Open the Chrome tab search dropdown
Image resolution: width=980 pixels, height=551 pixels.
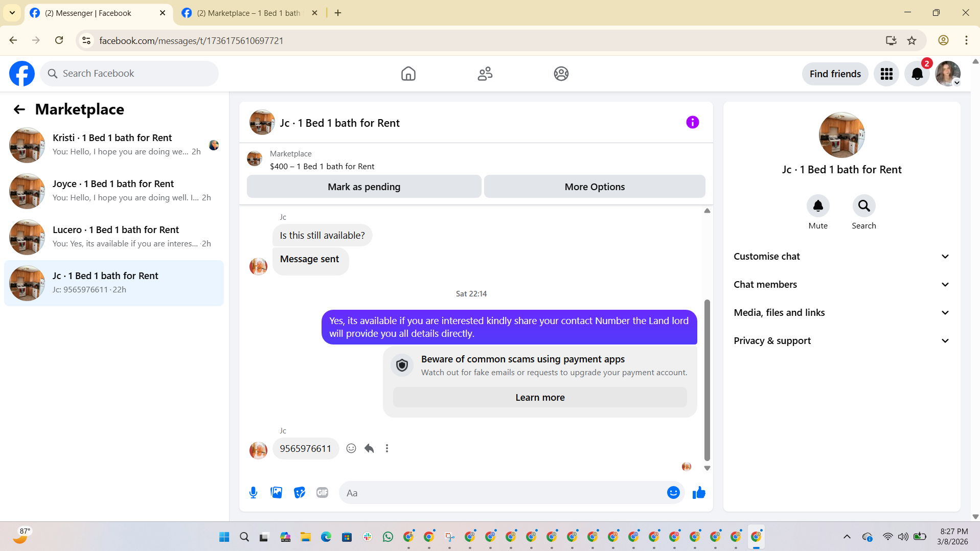pyautogui.click(x=12, y=13)
